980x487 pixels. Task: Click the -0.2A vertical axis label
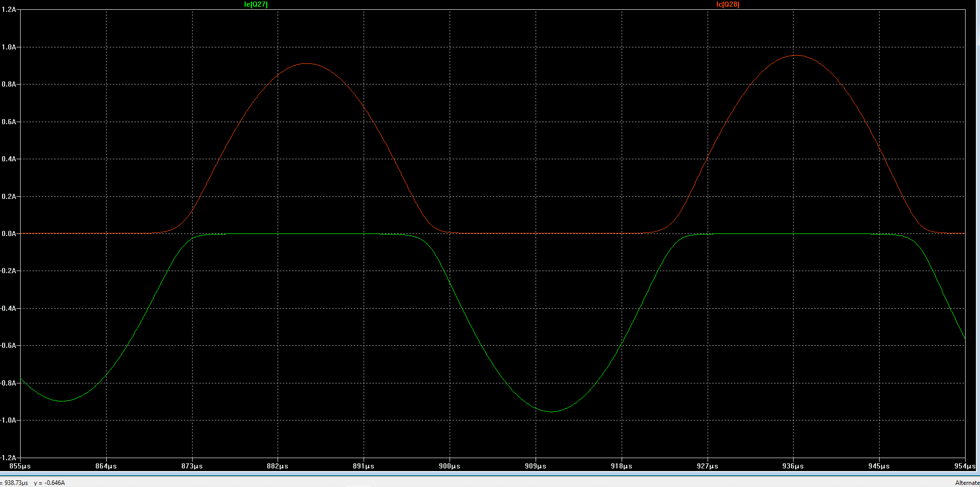[x=8, y=271]
